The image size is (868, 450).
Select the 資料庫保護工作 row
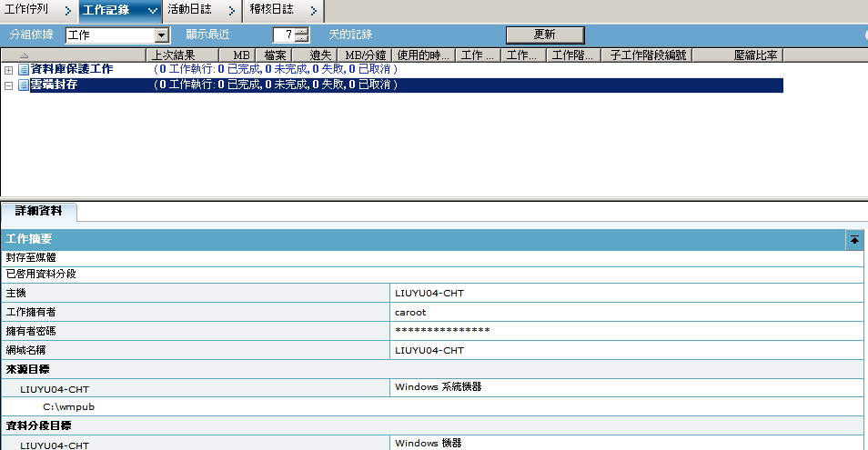pyautogui.click(x=392, y=70)
